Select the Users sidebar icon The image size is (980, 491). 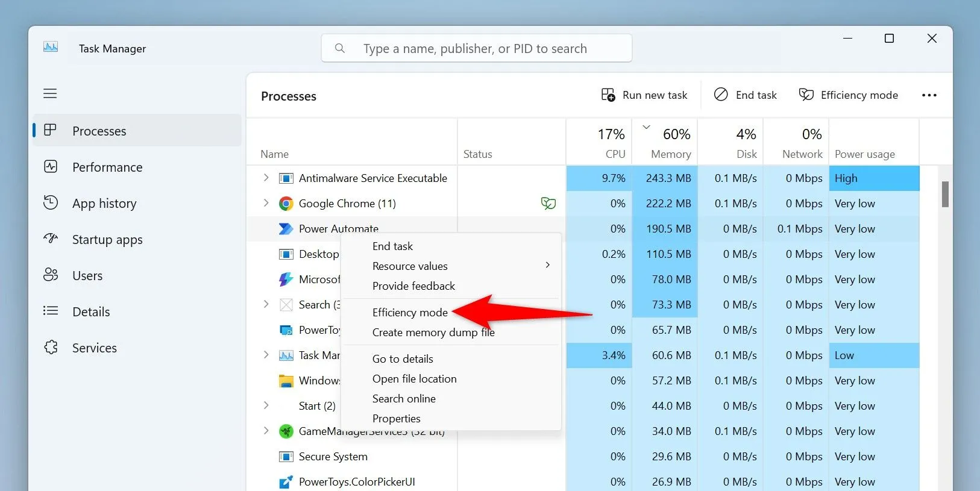(51, 275)
